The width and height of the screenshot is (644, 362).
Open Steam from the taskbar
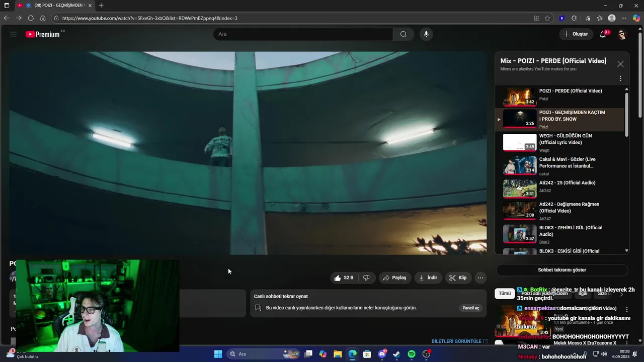(396, 354)
